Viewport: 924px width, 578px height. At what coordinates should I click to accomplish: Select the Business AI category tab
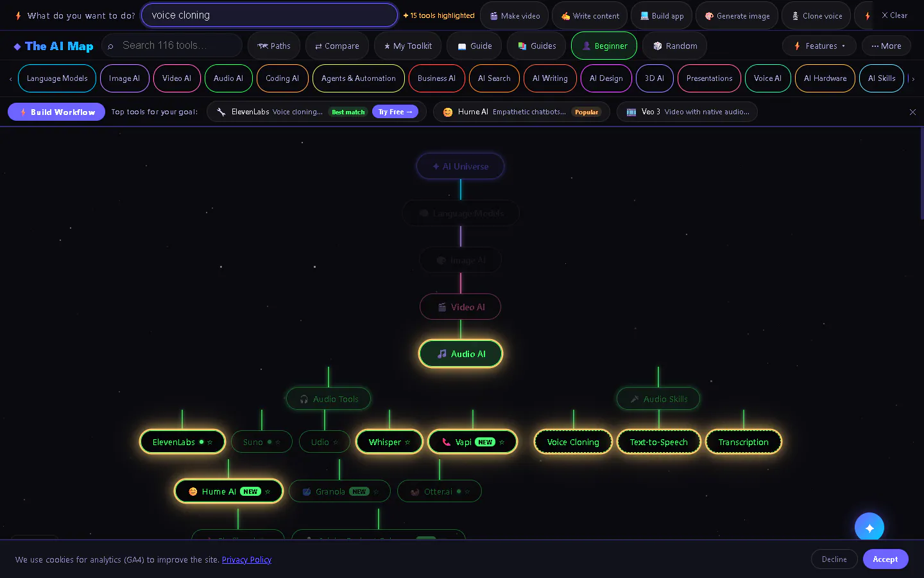pos(436,78)
